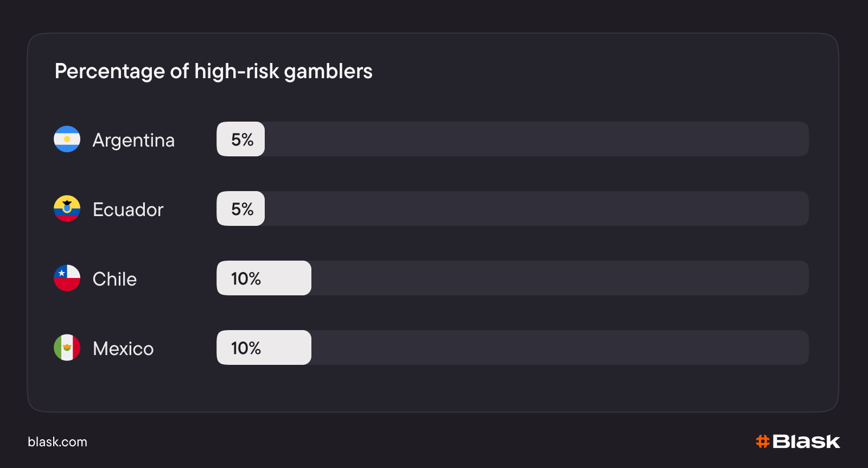Click the Blask wordmark text

click(806, 441)
